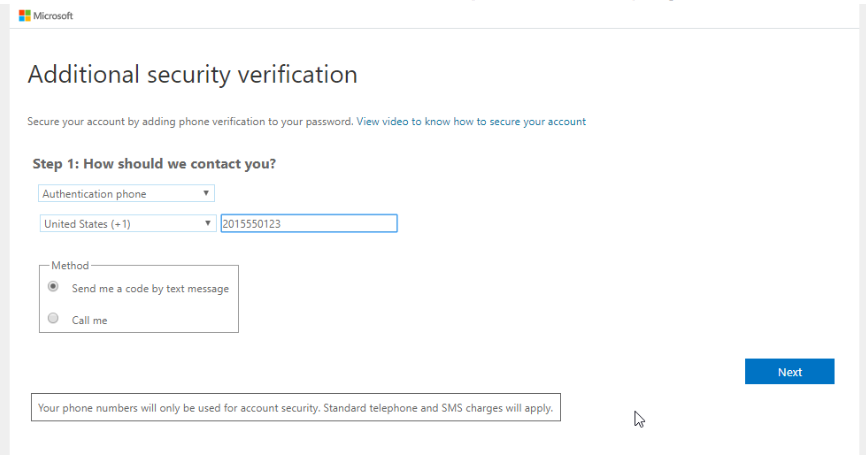Click the 'Additional security verification' title
This screenshot has width=866, height=455.
192,74
